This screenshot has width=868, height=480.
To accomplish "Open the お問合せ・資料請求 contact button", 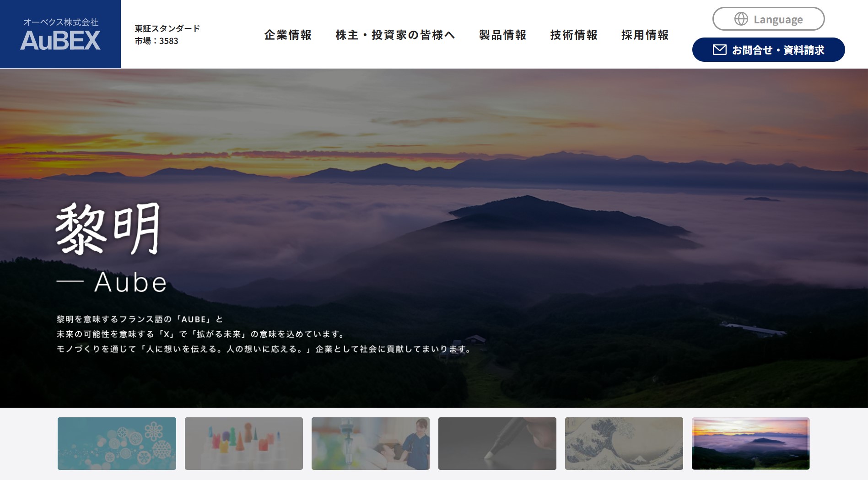I will point(768,49).
